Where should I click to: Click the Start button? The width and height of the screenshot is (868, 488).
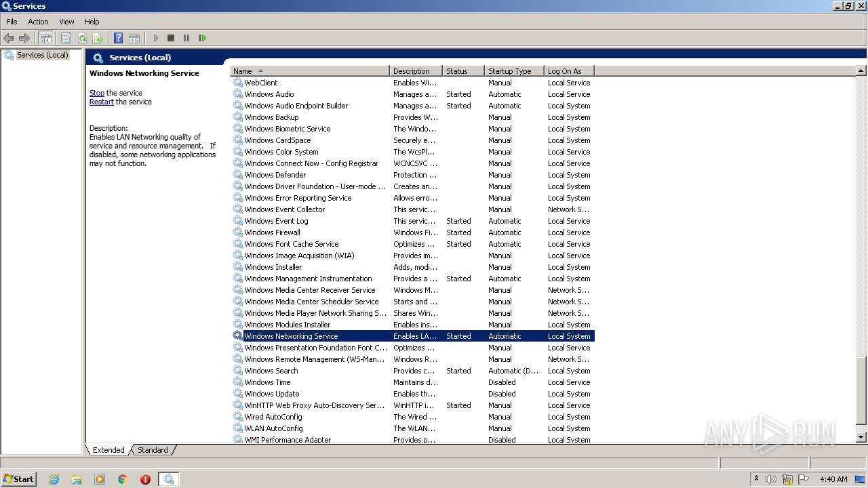pos(19,479)
